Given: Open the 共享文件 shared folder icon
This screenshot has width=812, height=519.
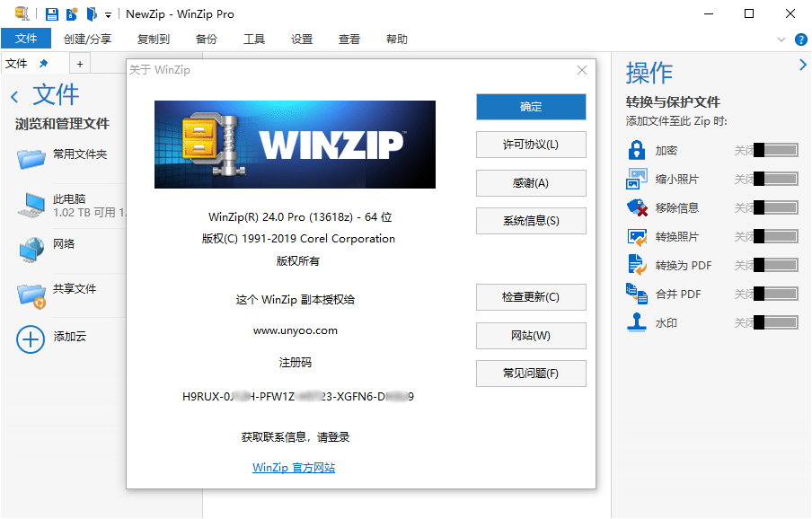Looking at the screenshot, I should click(x=31, y=295).
